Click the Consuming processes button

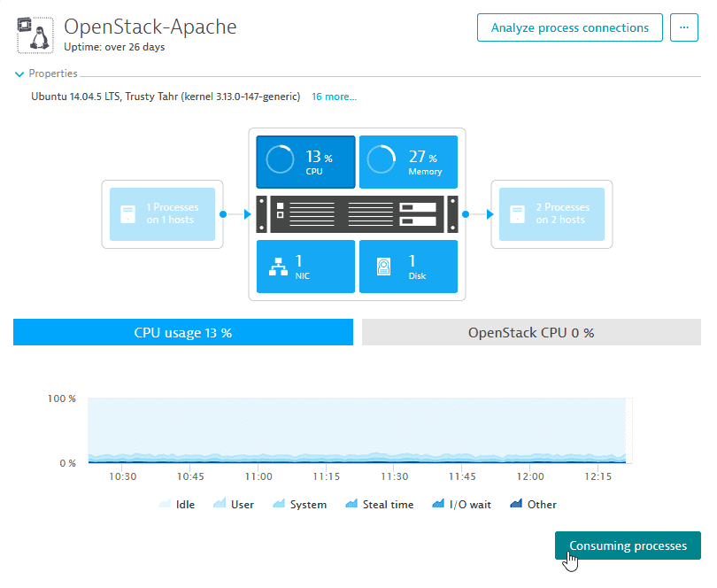(x=628, y=545)
